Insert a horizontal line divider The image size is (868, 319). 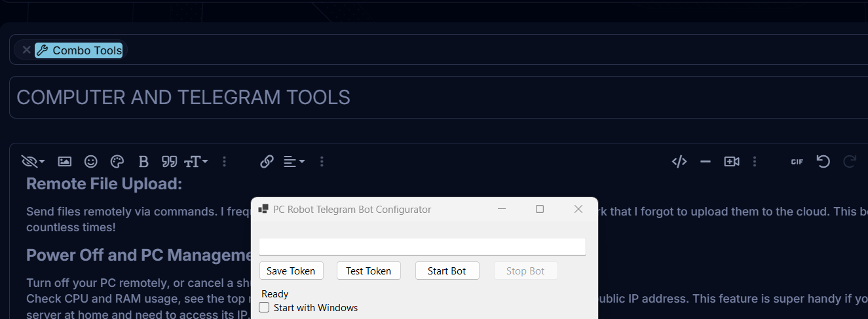(706, 161)
